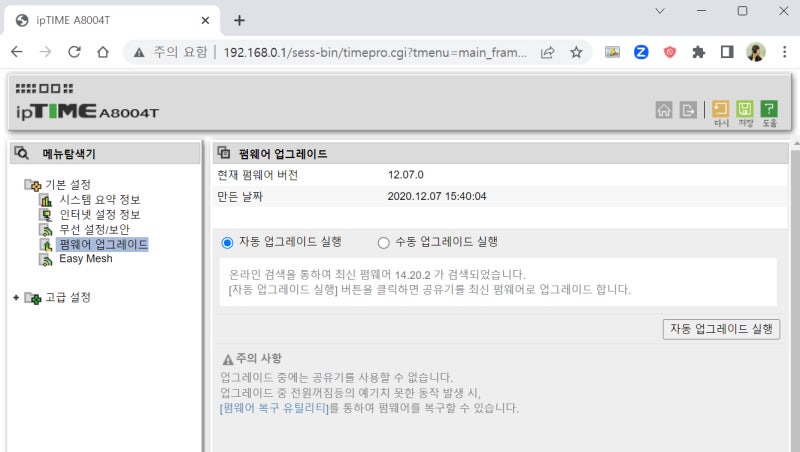Click the browser forward arrow

pos(46,52)
